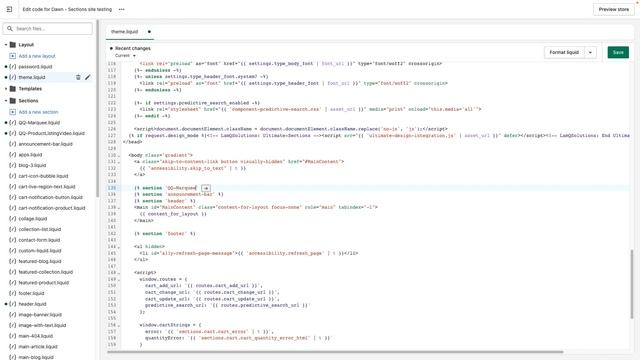Click the file sidebar vertical scrollbar
Image resolution: width=640 pixels, height=360 pixels.
pos(98,108)
